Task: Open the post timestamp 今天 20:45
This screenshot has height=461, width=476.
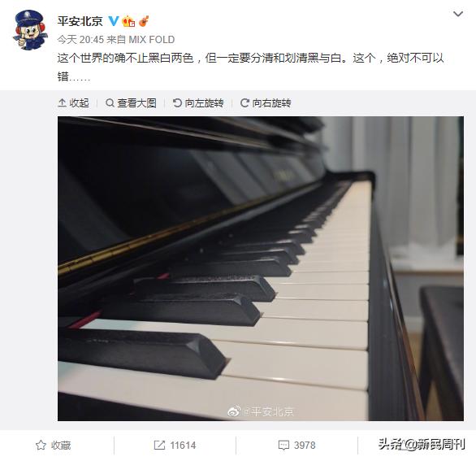Action: click(x=80, y=40)
